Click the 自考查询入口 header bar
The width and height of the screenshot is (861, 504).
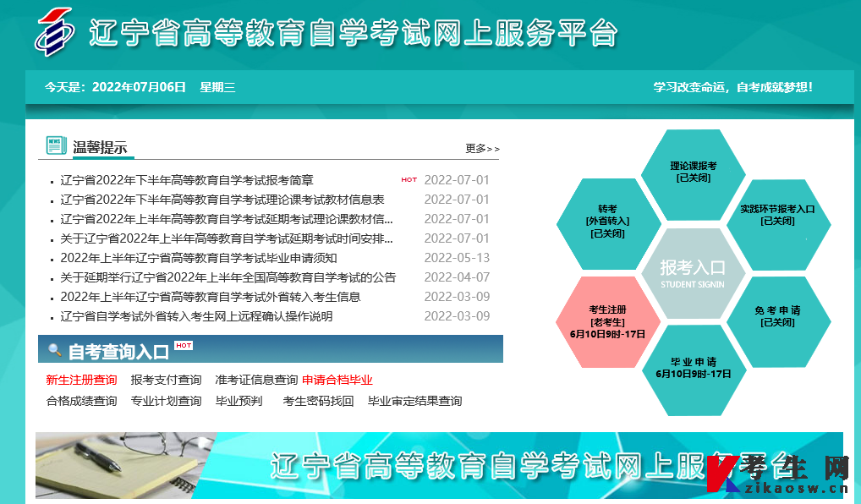point(270,349)
